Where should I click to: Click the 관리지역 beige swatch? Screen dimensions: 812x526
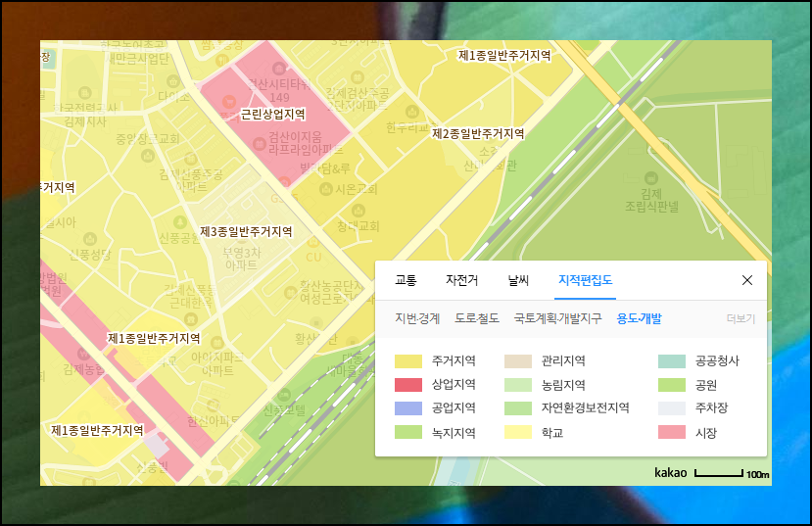pos(518,360)
